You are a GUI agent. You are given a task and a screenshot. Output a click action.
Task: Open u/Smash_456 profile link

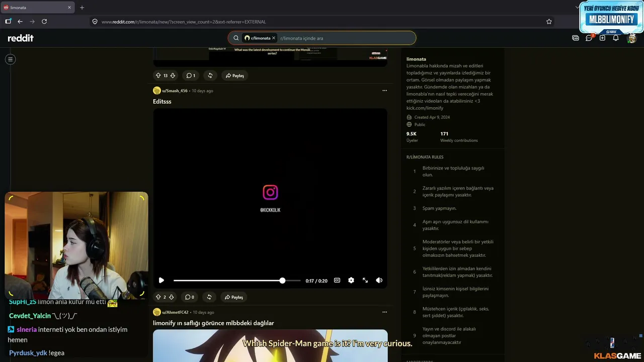(x=175, y=91)
